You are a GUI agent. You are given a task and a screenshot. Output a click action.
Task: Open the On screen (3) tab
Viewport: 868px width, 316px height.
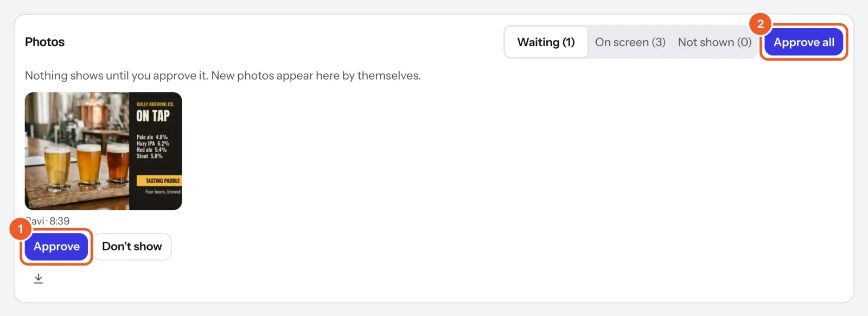click(630, 42)
